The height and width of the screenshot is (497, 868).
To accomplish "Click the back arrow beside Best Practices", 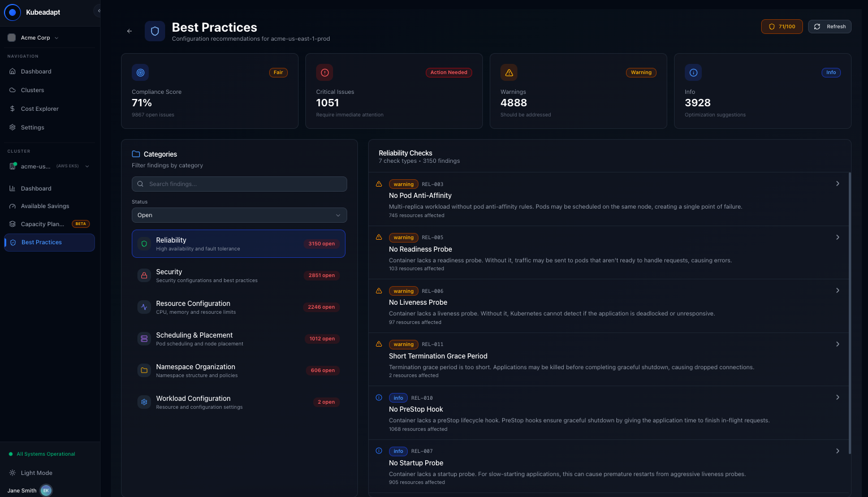I will 129,31.
